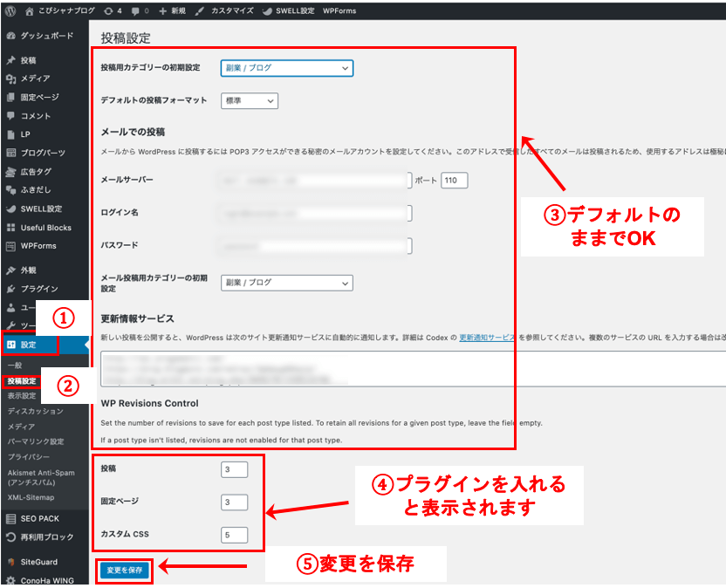Image resolution: width=726 pixels, height=588 pixels.
Task: Click the SWELL設定 sidebar icon
Action: (11, 209)
